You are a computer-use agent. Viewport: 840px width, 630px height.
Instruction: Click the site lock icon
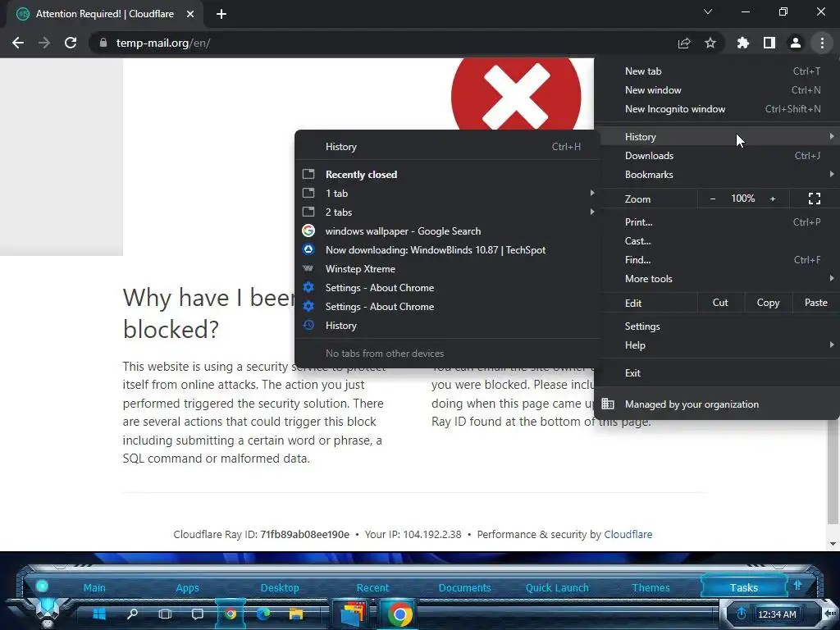point(103,43)
